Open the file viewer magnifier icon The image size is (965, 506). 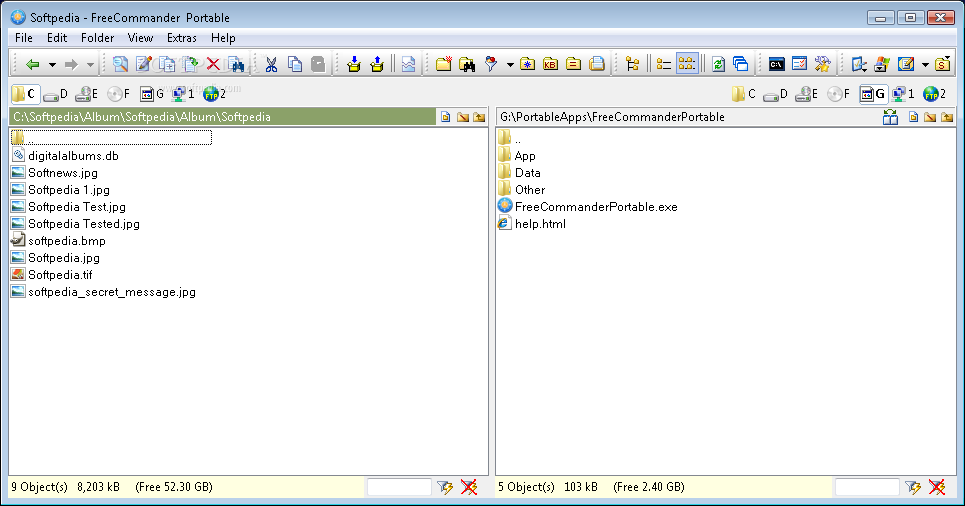pyautogui.click(x=120, y=64)
